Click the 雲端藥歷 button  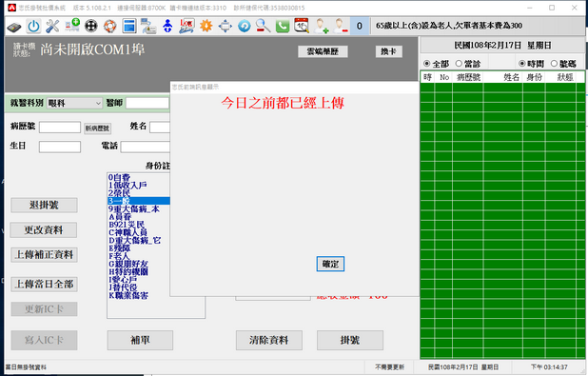(x=323, y=51)
